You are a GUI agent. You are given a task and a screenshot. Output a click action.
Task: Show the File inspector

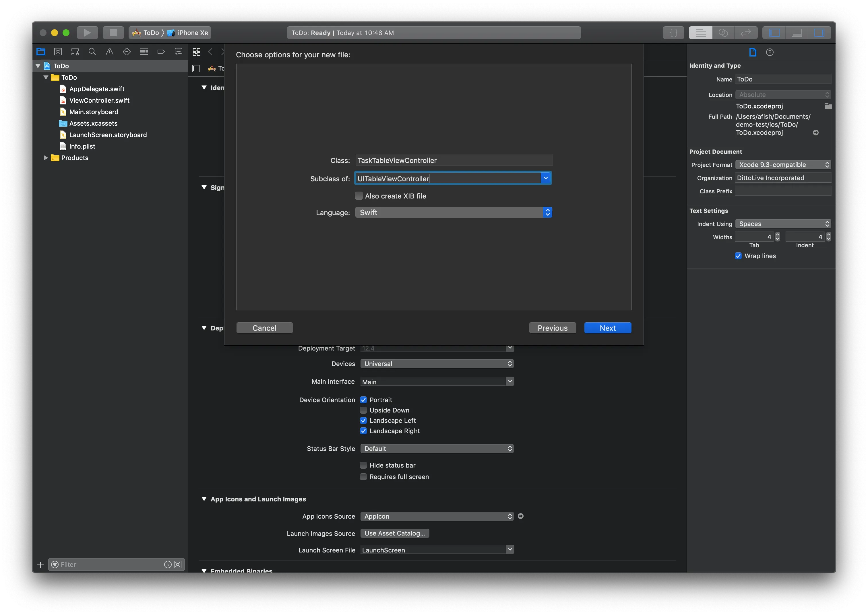pyautogui.click(x=752, y=52)
